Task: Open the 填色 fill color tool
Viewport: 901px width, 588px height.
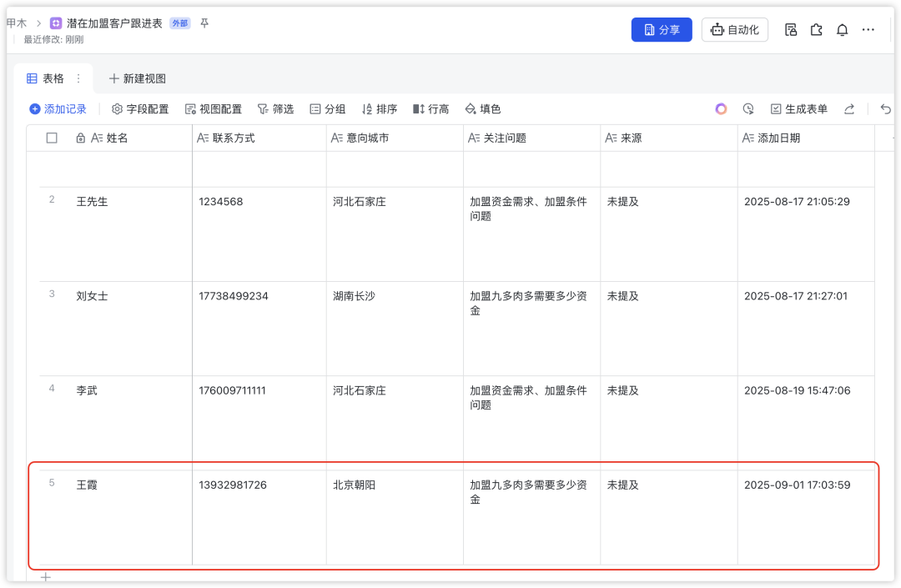Action: pyautogui.click(x=482, y=109)
